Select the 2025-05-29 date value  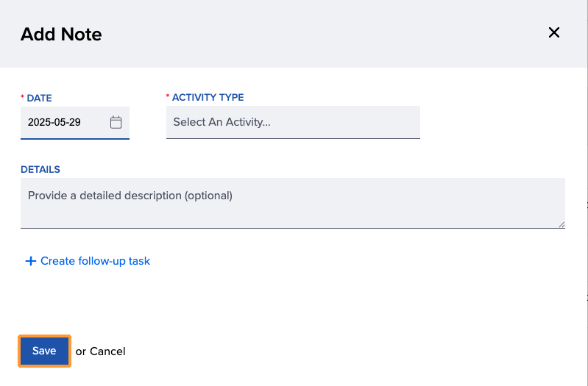coord(54,122)
